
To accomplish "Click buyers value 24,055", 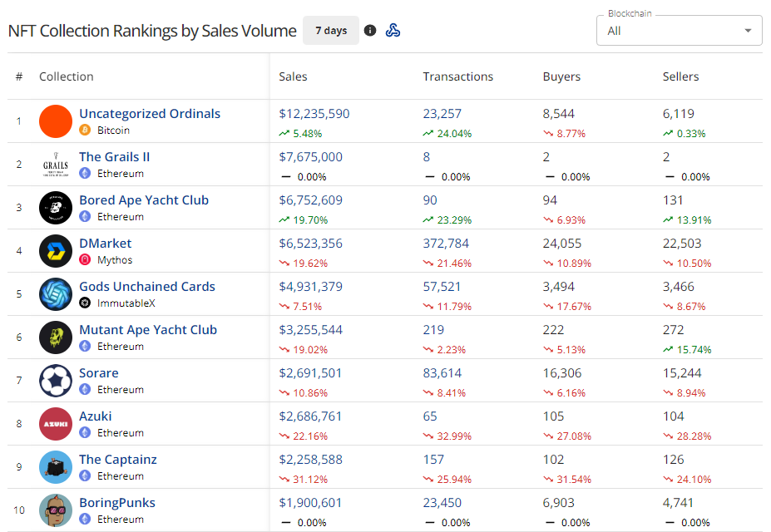I will tap(562, 244).
